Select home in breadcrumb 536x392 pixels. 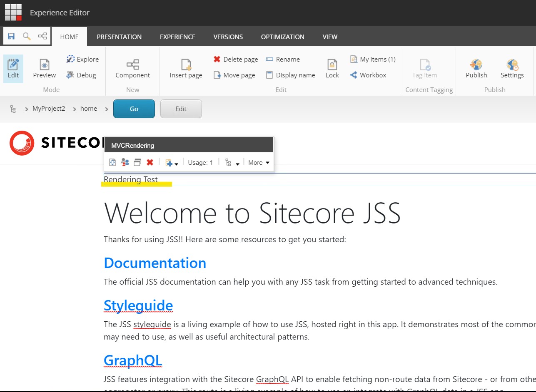[x=89, y=109]
